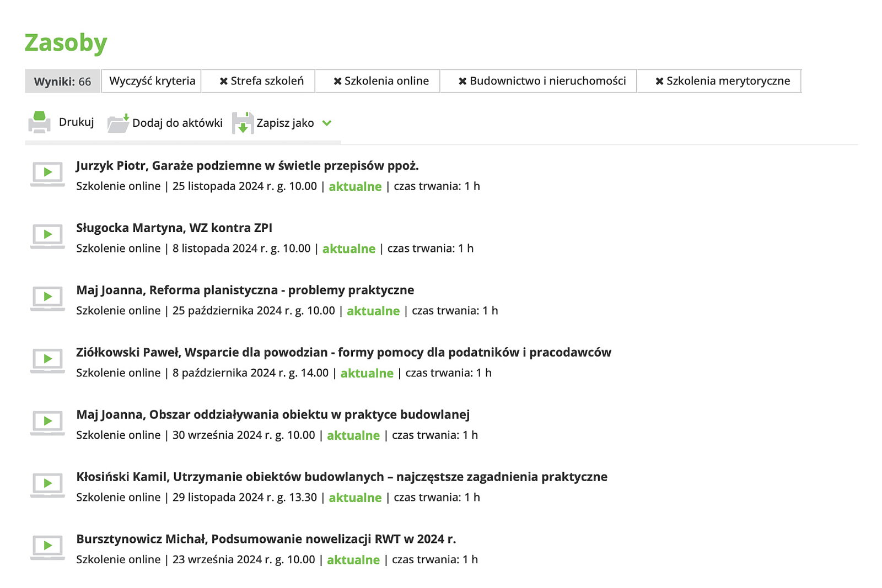Click date text 8 października 2024 r. g. 14.00

(250, 373)
